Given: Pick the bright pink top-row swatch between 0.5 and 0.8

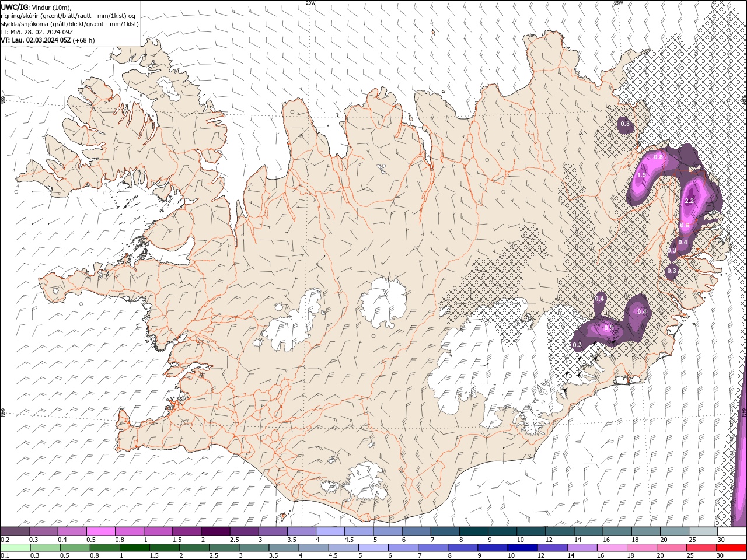Looking at the screenshot, I should [x=100, y=531].
